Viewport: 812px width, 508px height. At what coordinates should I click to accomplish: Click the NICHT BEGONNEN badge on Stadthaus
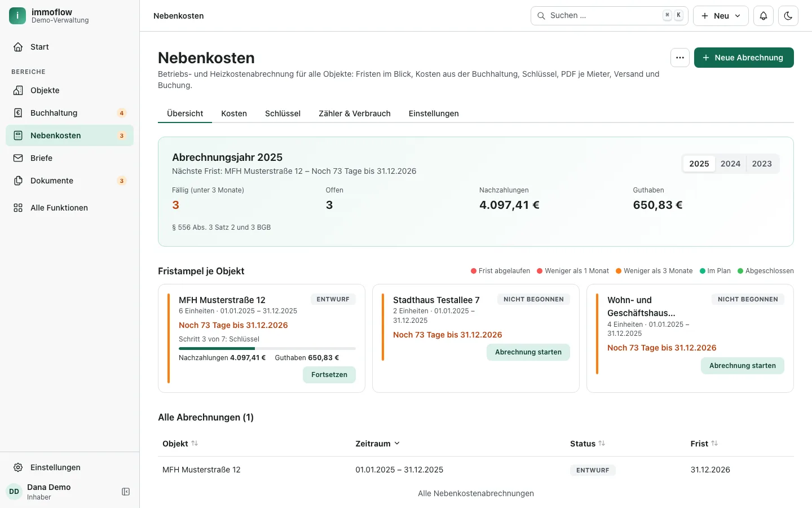[533, 299]
